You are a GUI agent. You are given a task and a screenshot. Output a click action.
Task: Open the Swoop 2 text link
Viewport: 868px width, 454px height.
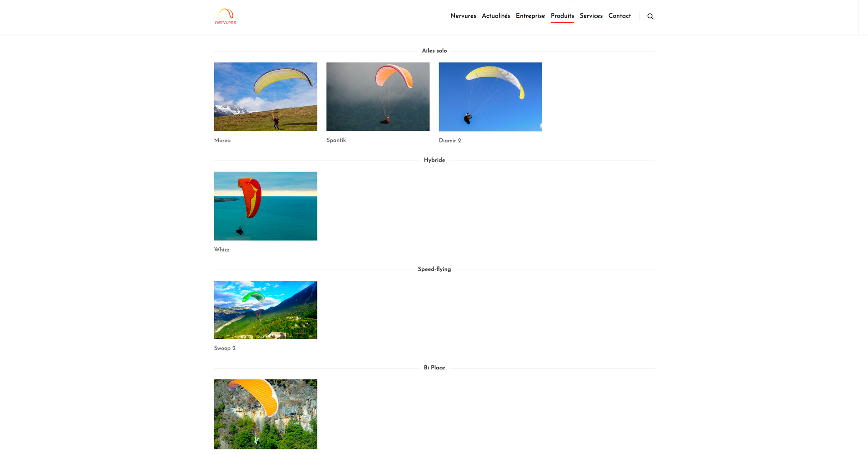(x=225, y=348)
